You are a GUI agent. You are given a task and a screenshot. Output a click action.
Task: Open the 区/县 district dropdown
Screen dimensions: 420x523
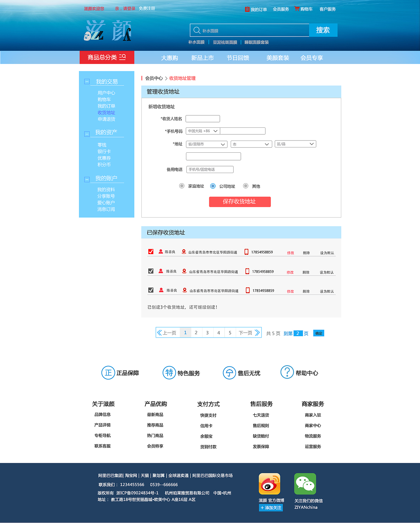pyautogui.click(x=295, y=144)
